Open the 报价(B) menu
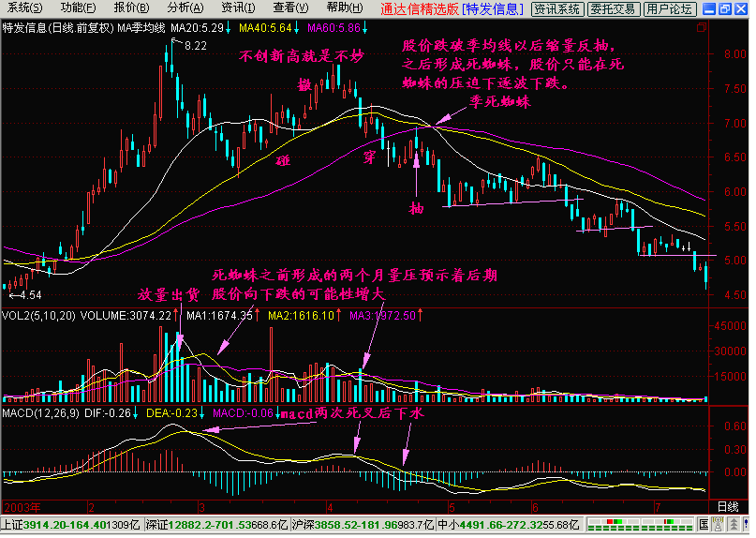 (x=125, y=8)
